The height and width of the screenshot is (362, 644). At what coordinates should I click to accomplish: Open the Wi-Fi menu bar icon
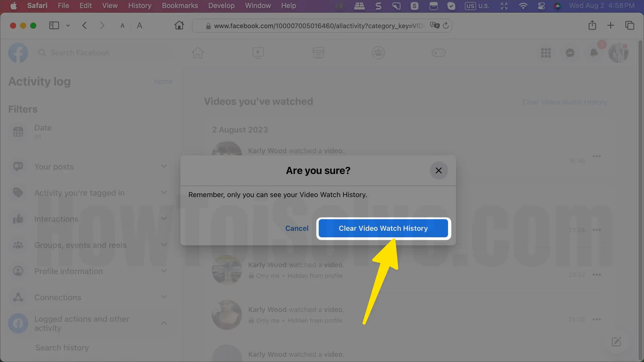[x=524, y=6]
